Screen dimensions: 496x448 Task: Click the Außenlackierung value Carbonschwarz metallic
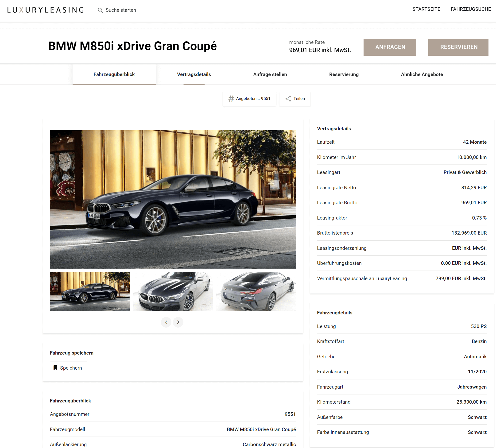pos(269,444)
